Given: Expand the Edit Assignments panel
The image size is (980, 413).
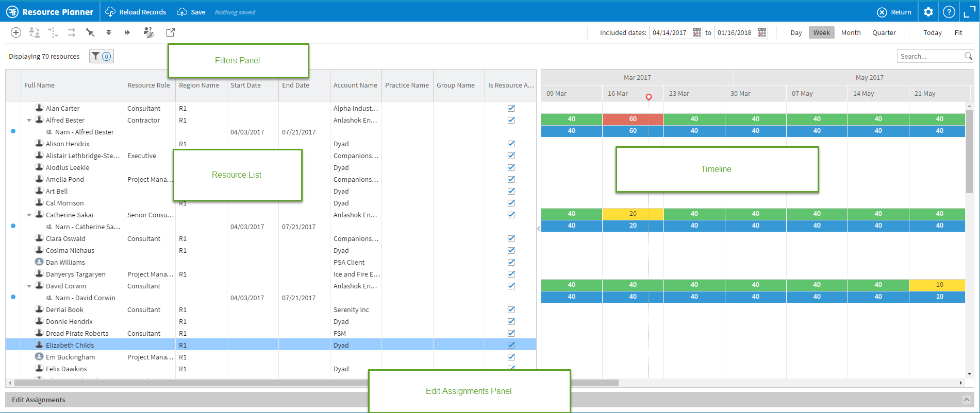Looking at the screenshot, I should coord(967,400).
